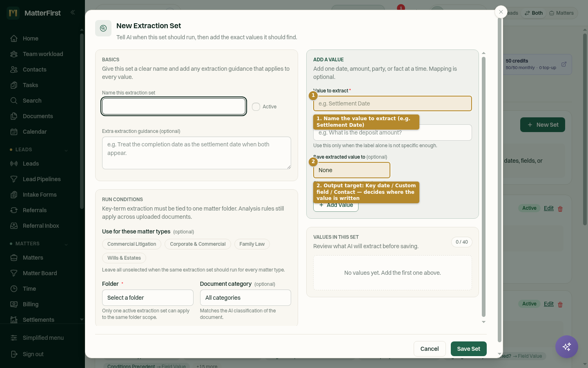Open the Select a folder dropdown
The image size is (588, 368).
coord(147,298)
